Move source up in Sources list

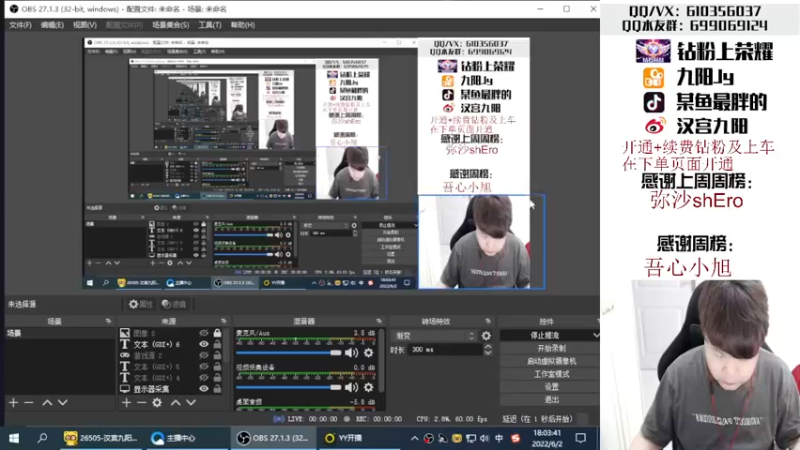pos(176,403)
